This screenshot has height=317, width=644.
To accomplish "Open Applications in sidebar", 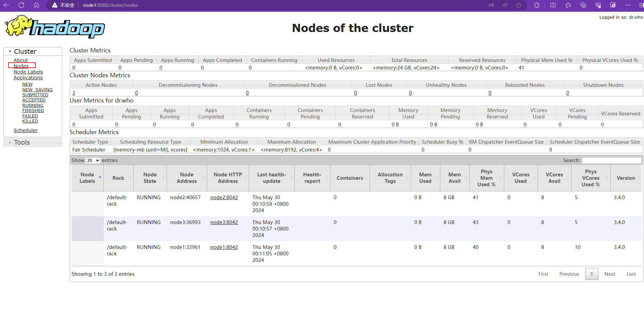I will (28, 78).
